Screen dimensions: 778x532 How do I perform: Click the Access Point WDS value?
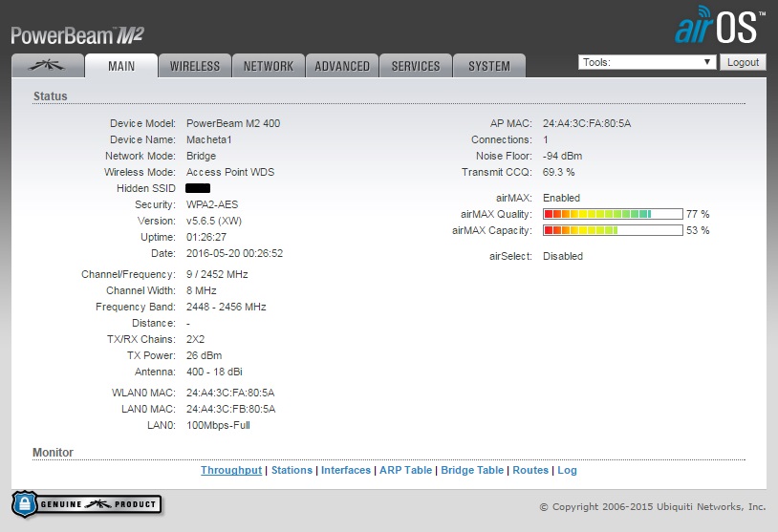[x=230, y=172]
